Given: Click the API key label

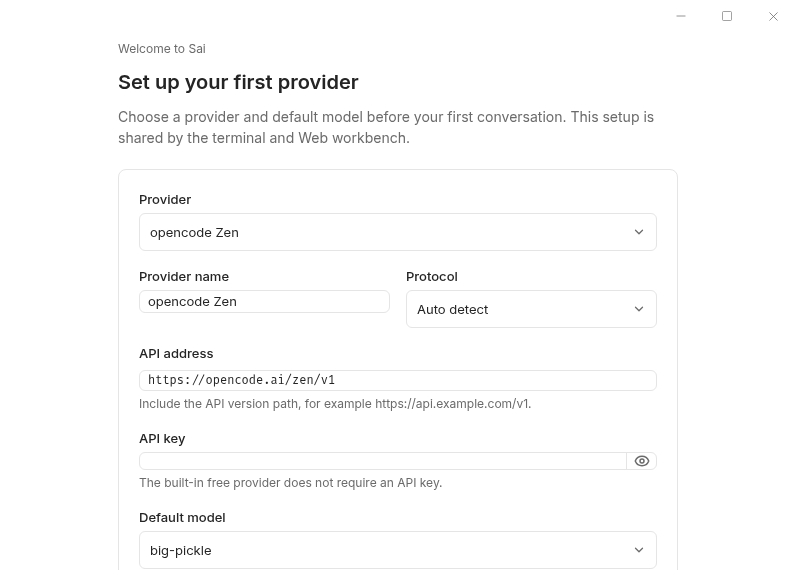Looking at the screenshot, I should [x=162, y=439].
